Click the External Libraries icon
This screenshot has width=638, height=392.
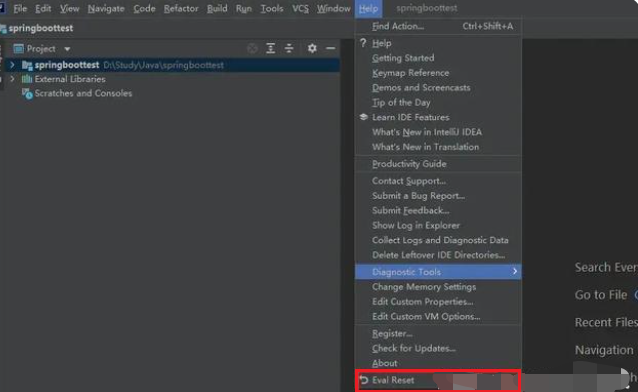[27, 79]
